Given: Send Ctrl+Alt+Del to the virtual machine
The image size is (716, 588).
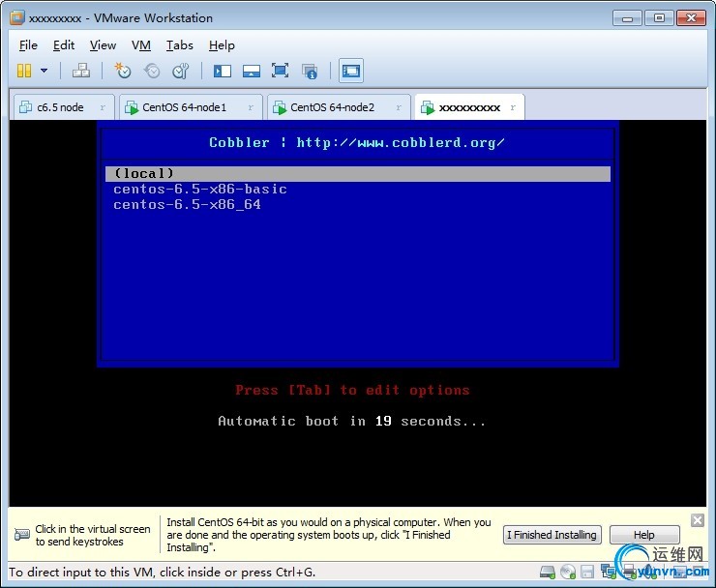Looking at the screenshot, I should tap(81, 71).
